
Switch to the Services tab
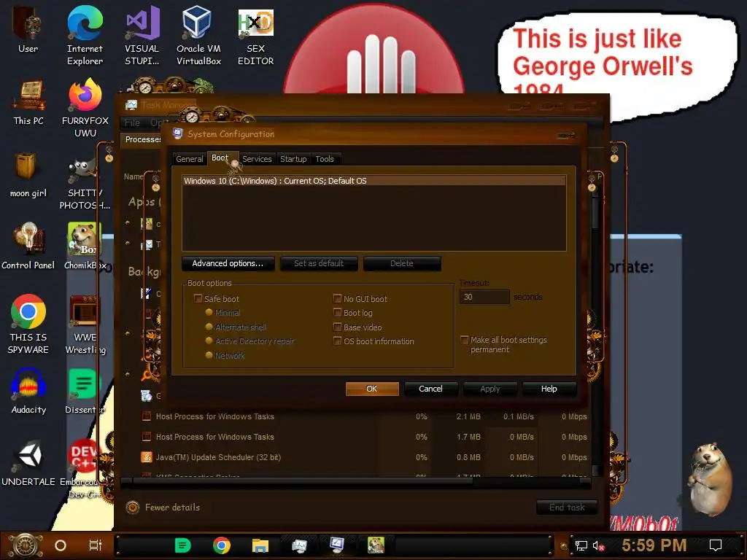(x=257, y=159)
